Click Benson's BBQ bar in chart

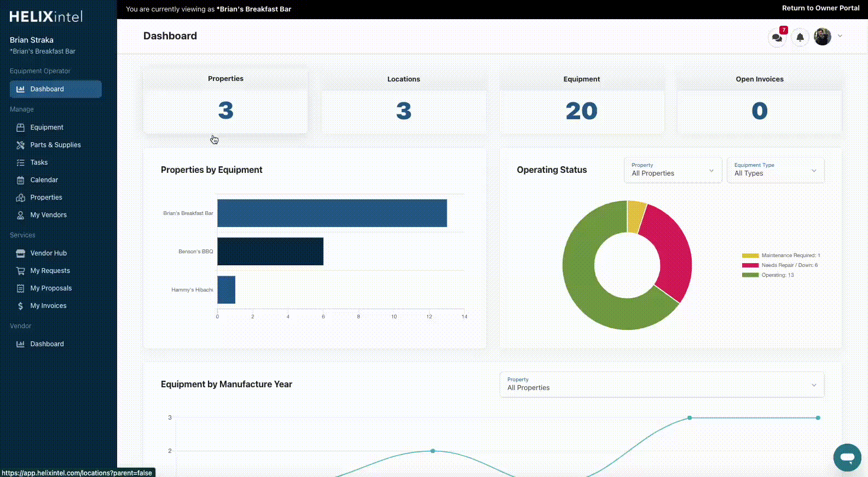pos(270,252)
